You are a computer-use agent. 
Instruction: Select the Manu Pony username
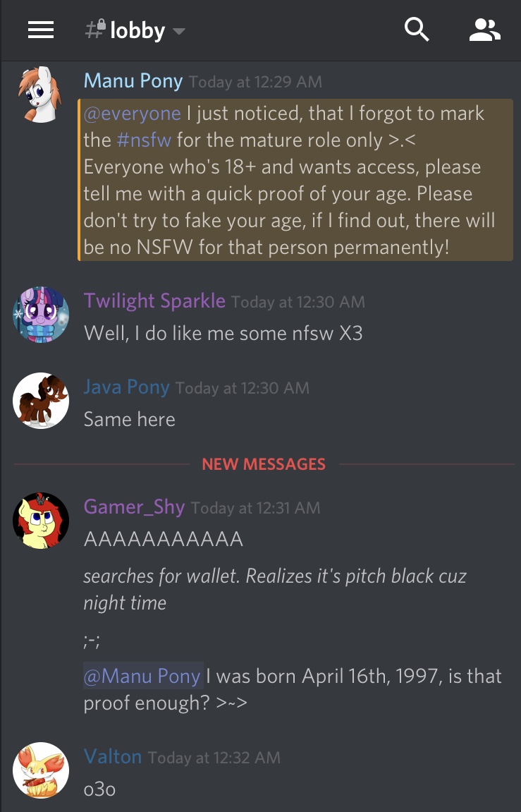[133, 81]
